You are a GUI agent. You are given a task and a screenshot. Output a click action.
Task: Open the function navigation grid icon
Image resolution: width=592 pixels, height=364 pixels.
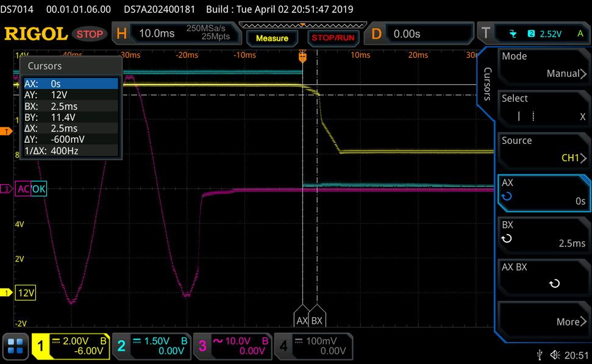(15, 346)
